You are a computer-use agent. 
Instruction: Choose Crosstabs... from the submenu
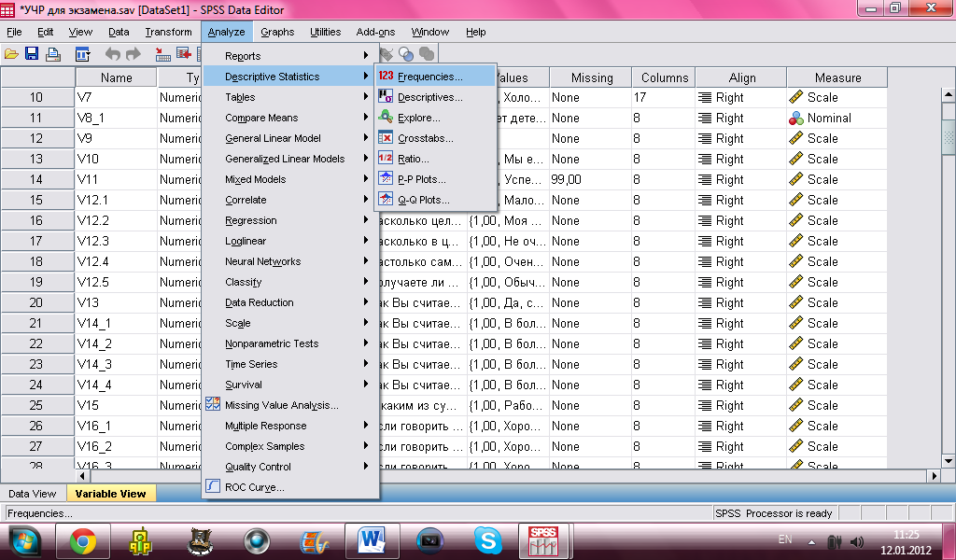coord(435,138)
